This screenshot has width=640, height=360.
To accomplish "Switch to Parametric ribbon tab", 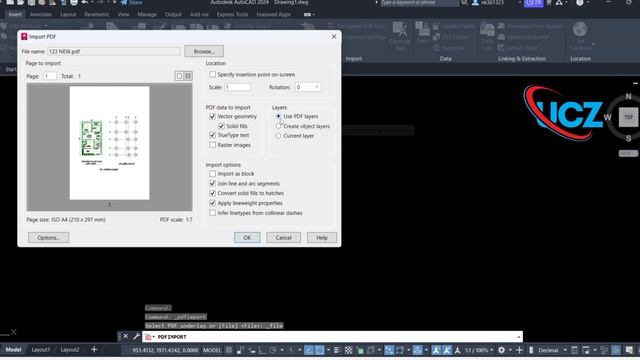I will (x=97, y=14).
